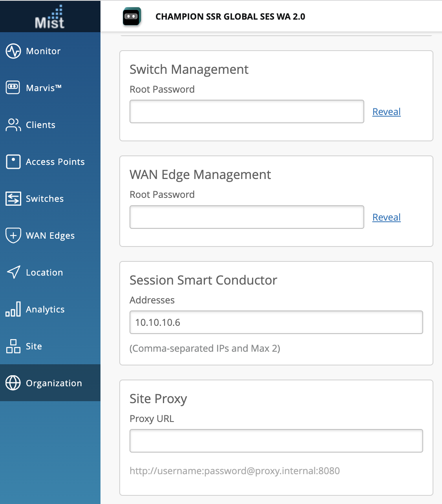Click the Mist logo
Image resolution: width=442 pixels, height=504 pixels.
(50, 17)
